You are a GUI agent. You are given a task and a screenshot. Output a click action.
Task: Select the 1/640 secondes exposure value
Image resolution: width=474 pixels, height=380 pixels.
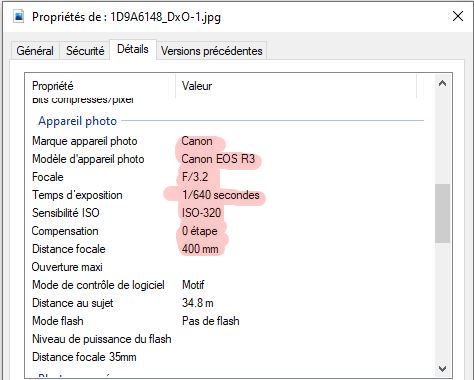tap(221, 195)
